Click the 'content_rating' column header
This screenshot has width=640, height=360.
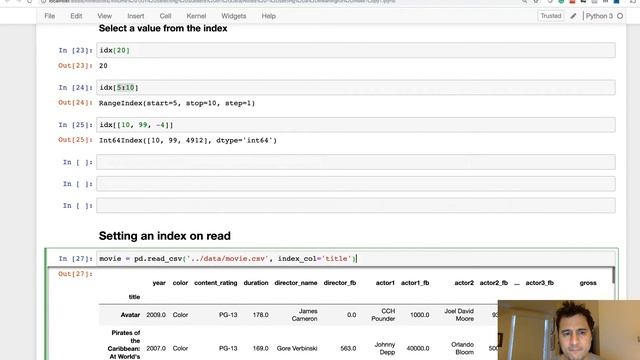216,283
